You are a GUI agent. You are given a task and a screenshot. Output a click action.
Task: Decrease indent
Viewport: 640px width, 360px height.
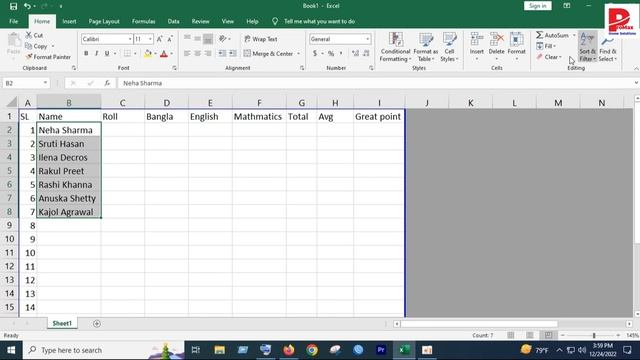222,53
